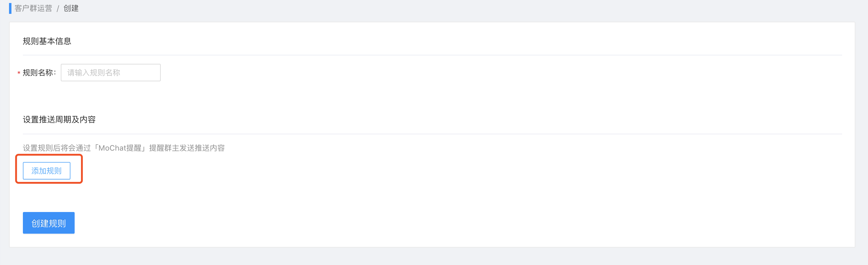This screenshot has width=868, height=265.
Task: Click the MoChat提醒 hint text
Action: point(119,148)
